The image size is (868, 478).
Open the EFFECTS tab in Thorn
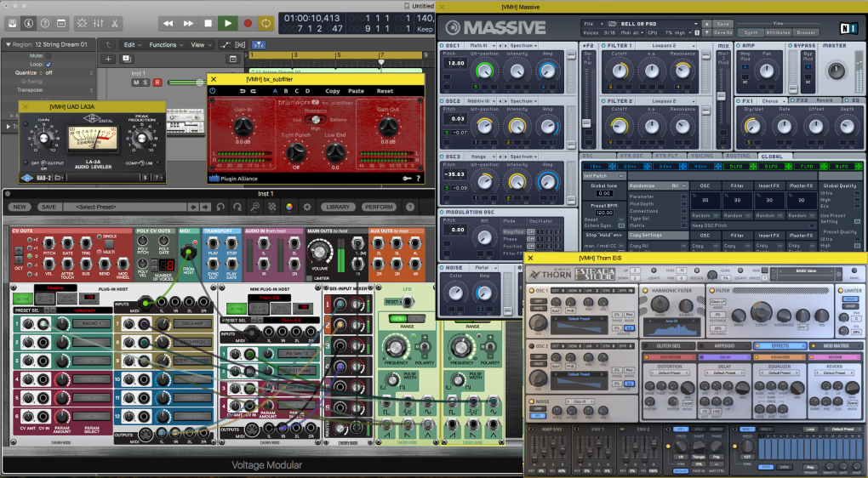point(780,346)
